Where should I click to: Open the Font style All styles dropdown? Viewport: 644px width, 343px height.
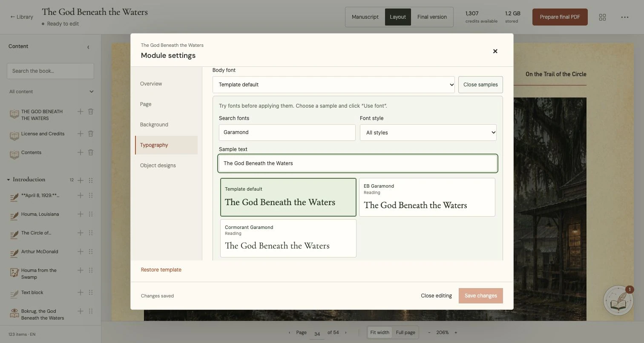point(428,132)
